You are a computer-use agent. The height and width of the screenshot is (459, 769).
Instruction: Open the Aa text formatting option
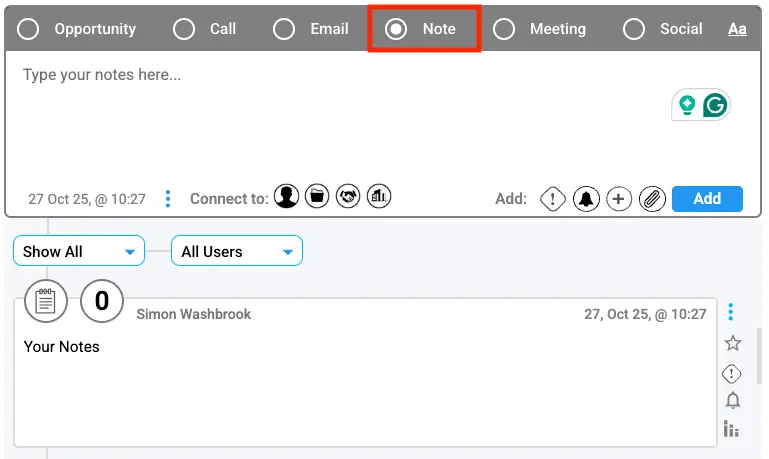737,29
